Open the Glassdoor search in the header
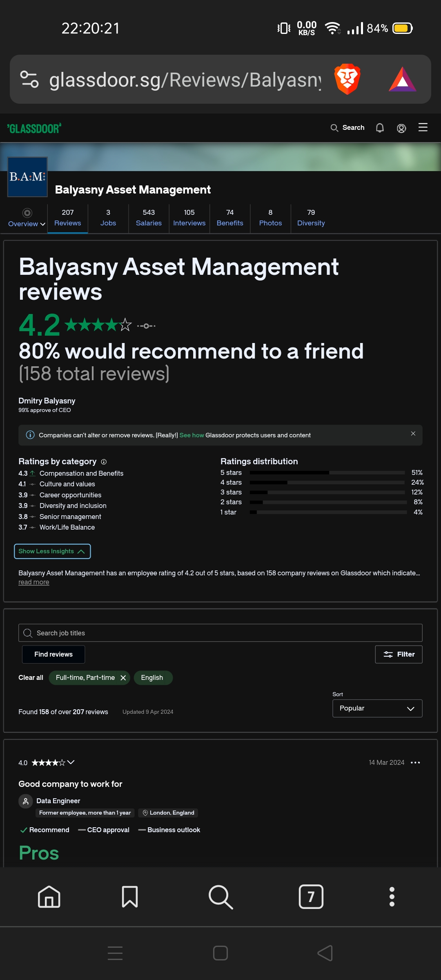 [347, 128]
